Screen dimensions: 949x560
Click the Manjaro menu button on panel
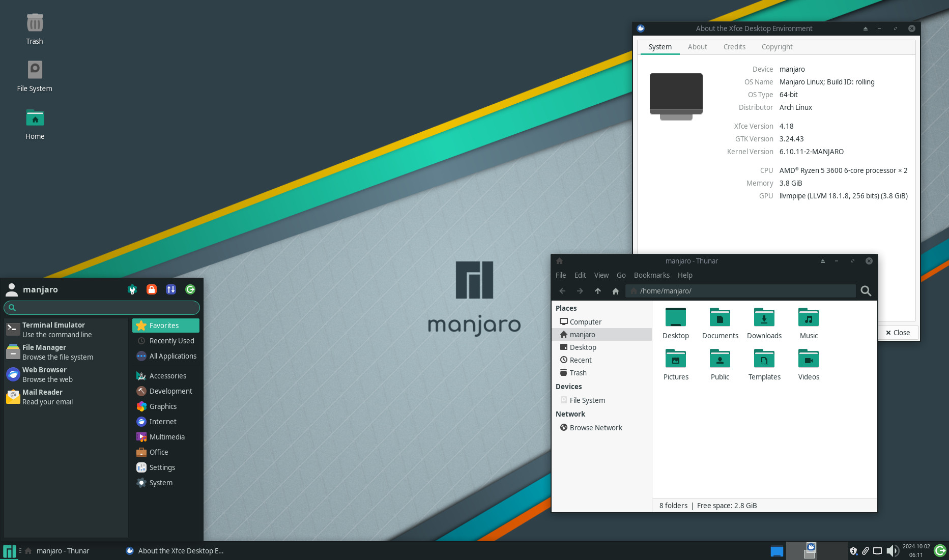click(9, 551)
